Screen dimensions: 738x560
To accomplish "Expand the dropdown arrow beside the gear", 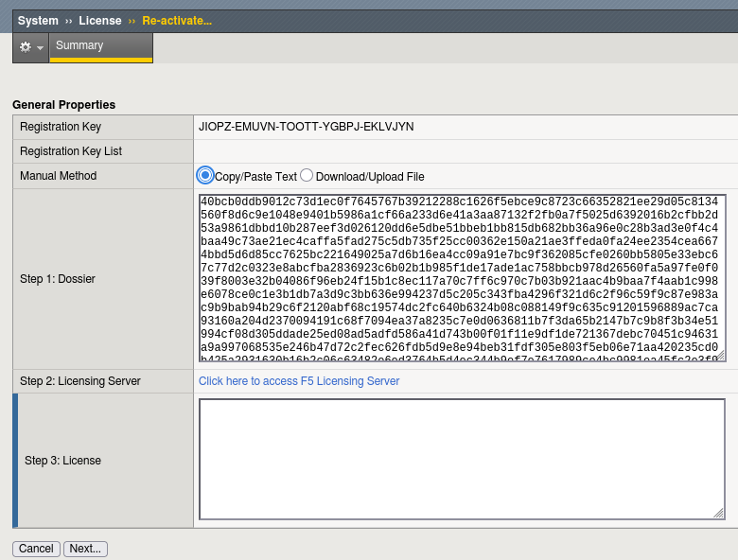I will click(x=40, y=48).
